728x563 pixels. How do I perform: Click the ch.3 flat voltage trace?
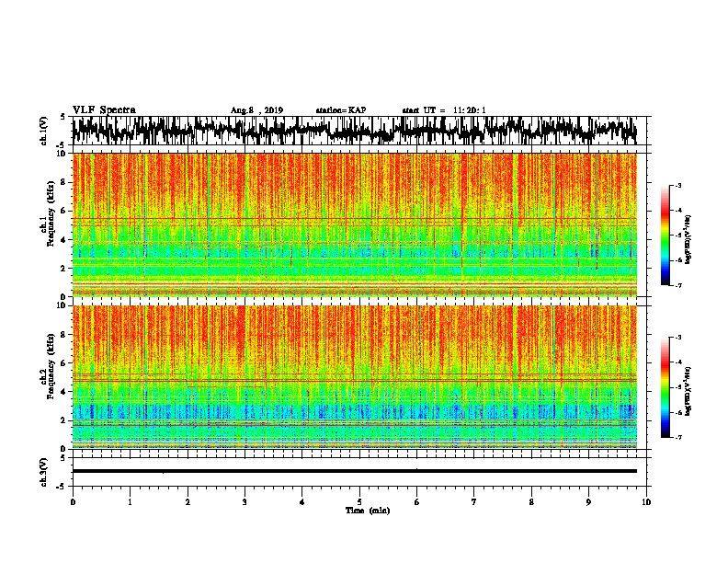point(355,471)
